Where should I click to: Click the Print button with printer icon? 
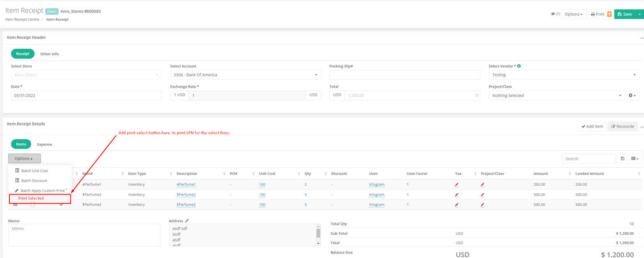(x=597, y=14)
